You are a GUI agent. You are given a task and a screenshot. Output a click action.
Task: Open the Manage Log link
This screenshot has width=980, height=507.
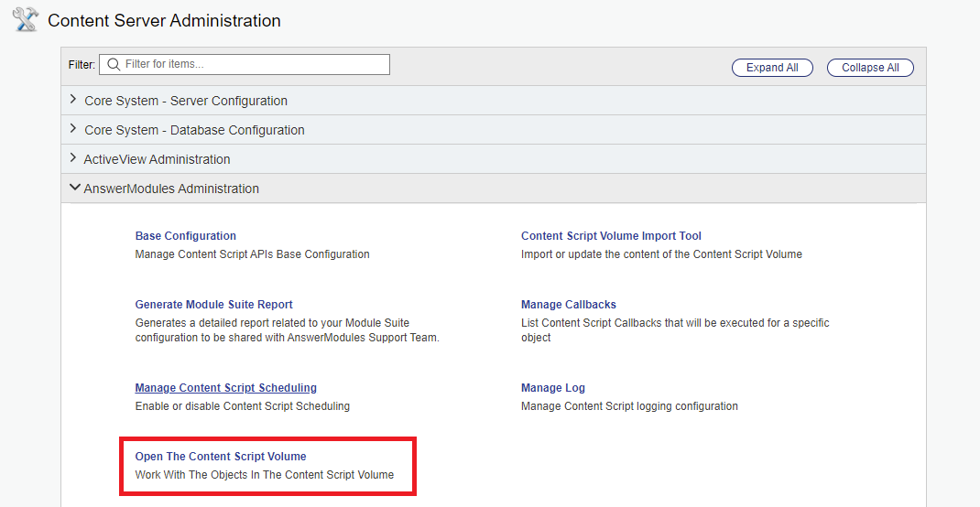point(553,388)
